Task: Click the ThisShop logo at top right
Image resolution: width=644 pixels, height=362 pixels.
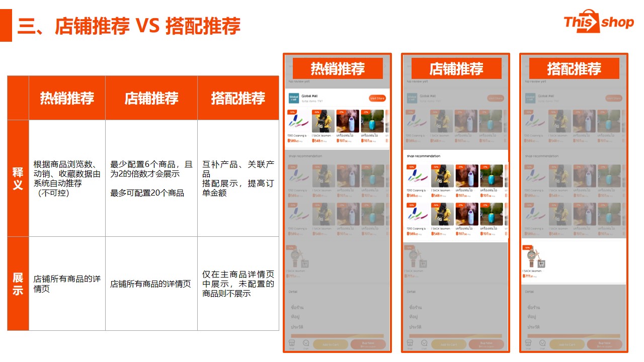Action: [x=598, y=22]
